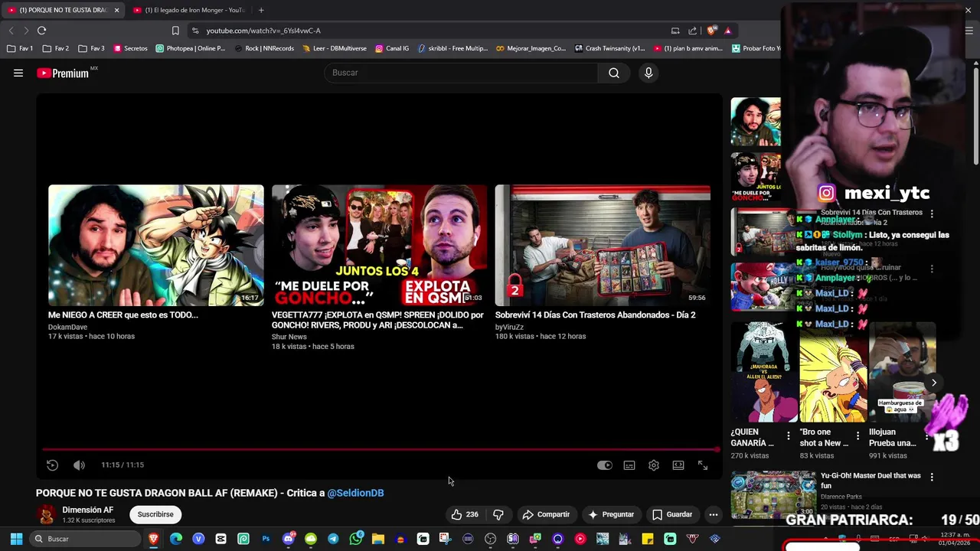Click the video progress bar
The width and height of the screenshot is (980, 551).
pyautogui.click(x=380, y=450)
